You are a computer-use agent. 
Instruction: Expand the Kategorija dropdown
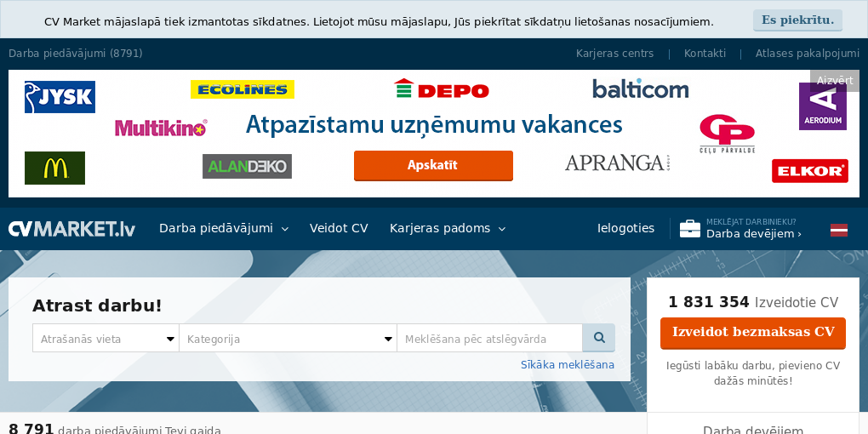point(288,338)
